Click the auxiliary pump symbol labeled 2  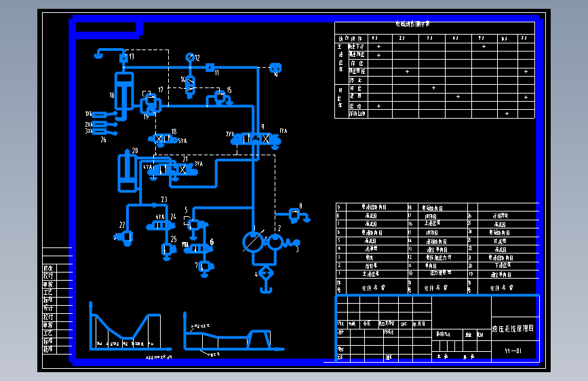[275, 241]
